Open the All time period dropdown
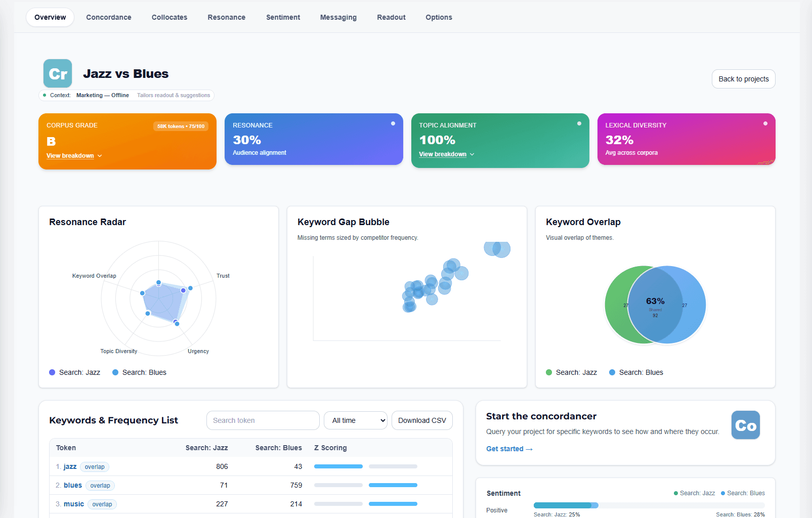This screenshot has width=812, height=518. point(355,420)
